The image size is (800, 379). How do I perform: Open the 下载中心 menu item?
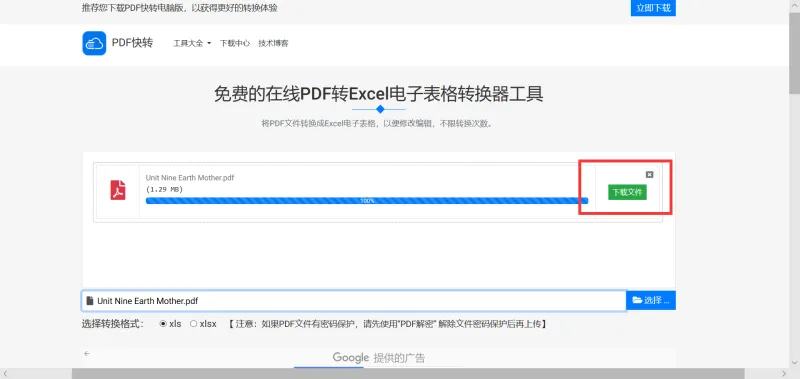coord(235,43)
